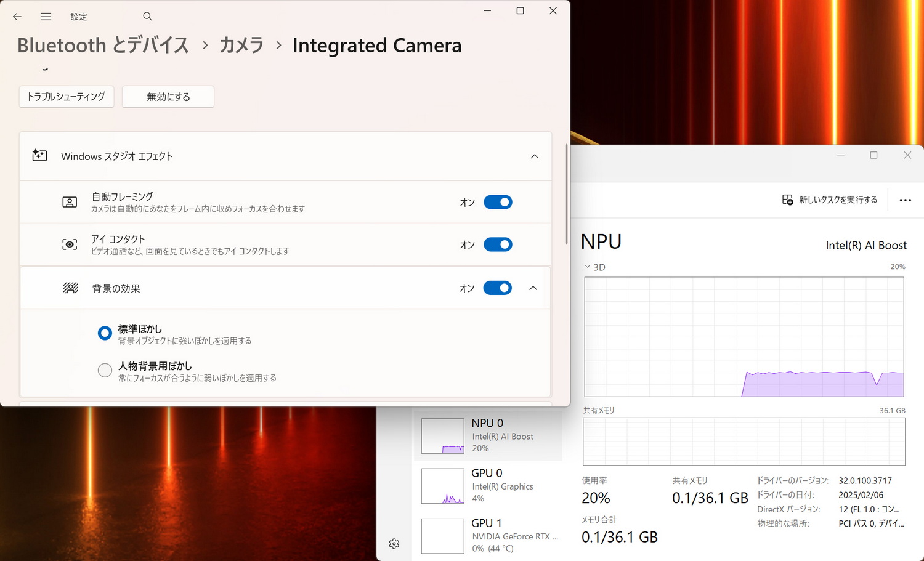Click 新しいタスクを実行する in Task Manager
This screenshot has width=924, height=561.
[x=829, y=200]
